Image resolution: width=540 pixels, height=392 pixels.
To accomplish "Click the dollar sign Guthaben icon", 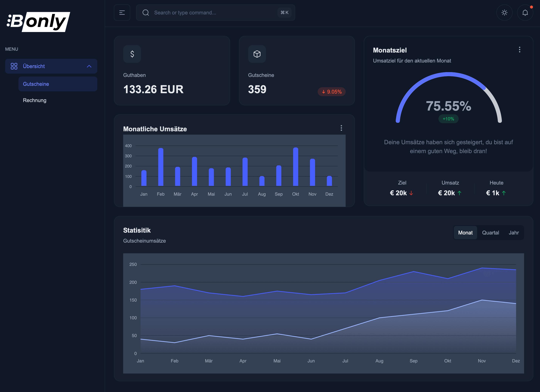I will click(x=132, y=54).
